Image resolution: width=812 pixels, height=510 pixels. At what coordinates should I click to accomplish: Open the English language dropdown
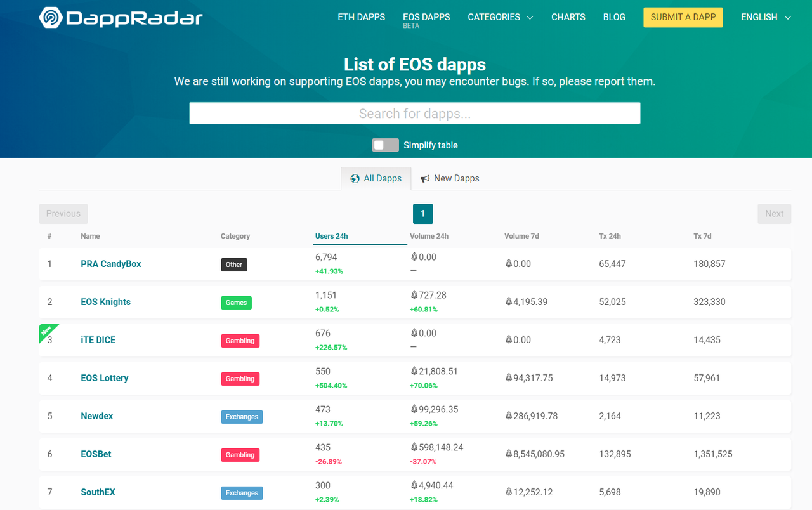tap(766, 17)
